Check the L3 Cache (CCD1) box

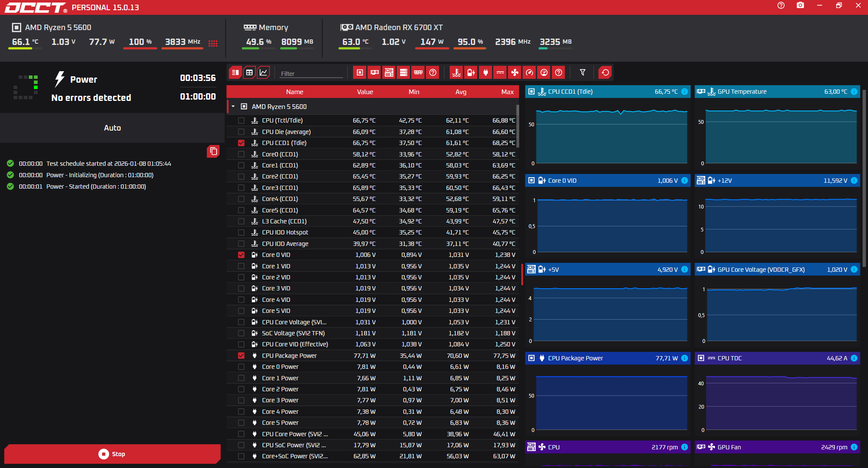pyautogui.click(x=241, y=221)
